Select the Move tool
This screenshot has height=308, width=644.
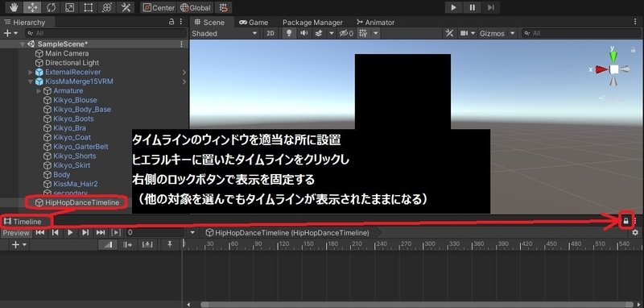pyautogui.click(x=31, y=7)
